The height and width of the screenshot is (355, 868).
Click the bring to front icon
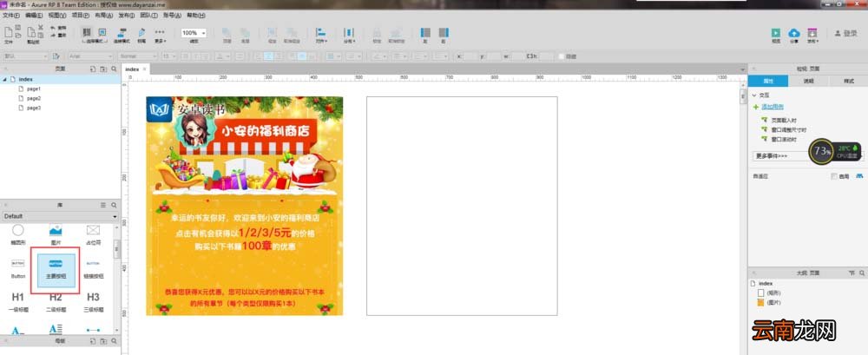click(x=227, y=33)
